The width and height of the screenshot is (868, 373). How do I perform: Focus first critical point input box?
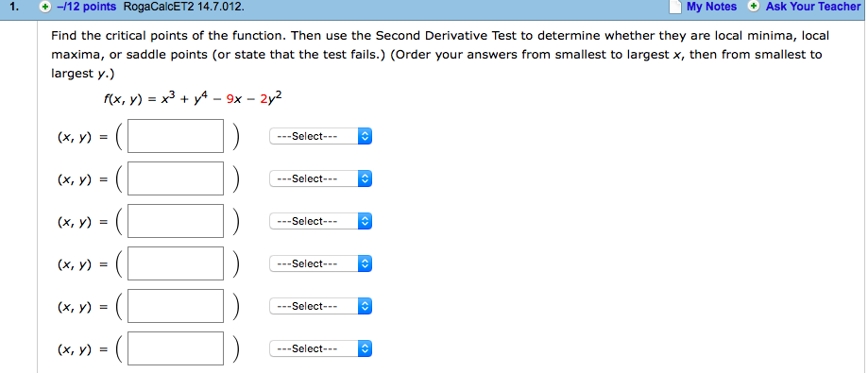[176, 136]
